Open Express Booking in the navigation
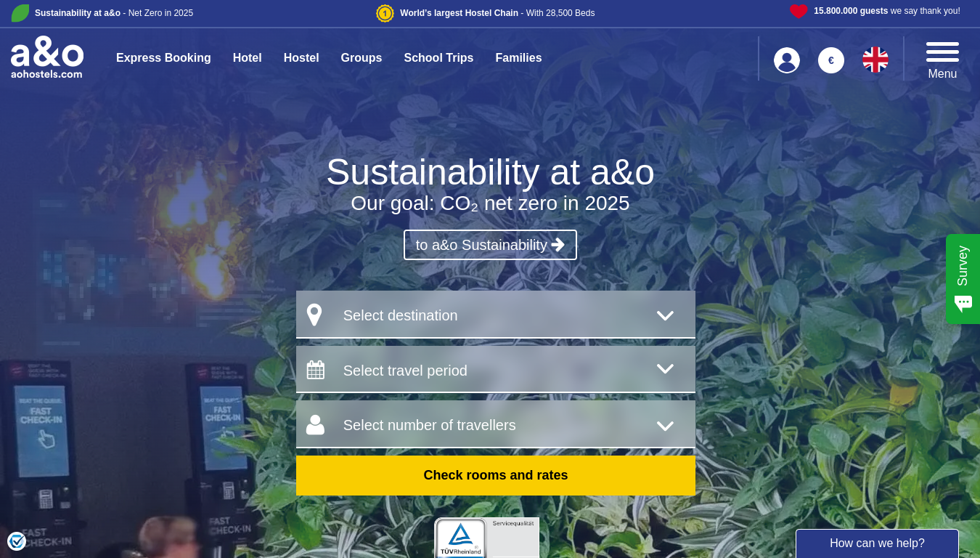The width and height of the screenshot is (980, 558). pos(163,58)
